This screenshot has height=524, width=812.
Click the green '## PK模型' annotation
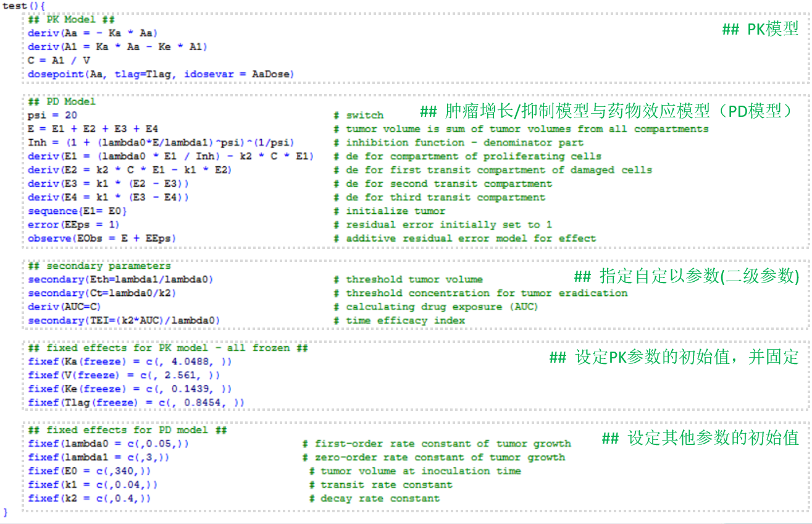tap(760, 29)
